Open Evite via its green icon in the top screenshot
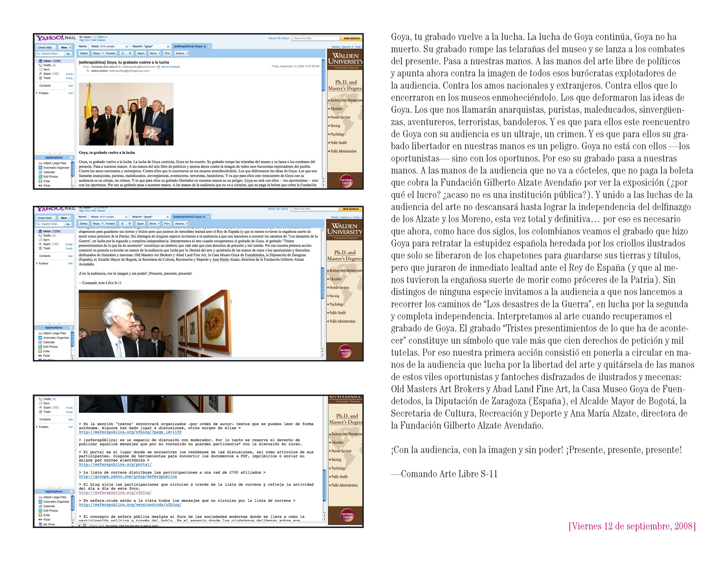 (40, 181)
